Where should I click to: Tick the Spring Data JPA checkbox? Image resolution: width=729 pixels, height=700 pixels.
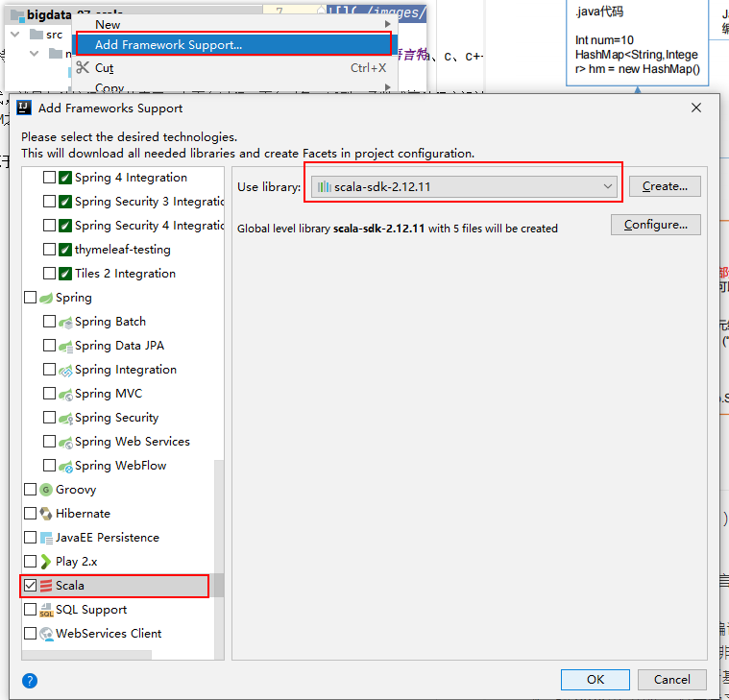tap(49, 346)
